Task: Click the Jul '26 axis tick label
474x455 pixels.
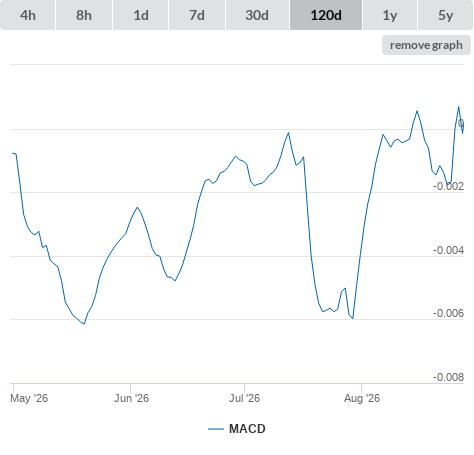Action: (244, 398)
